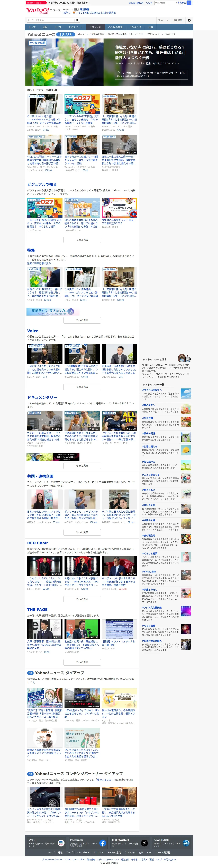The image size is (218, 868).
Task: Open yellow helmet thumbnail for #災害に備える
Action: (186, 450)
